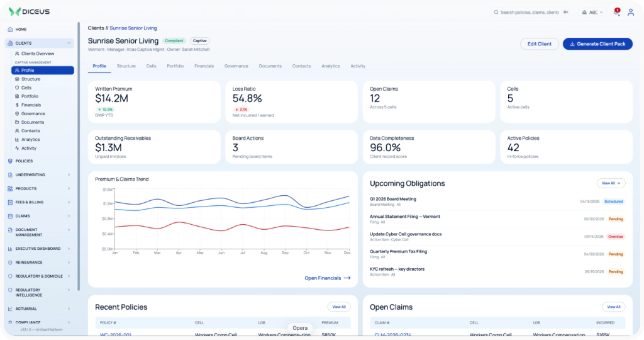Click View All in Open Claims
Image resolution: width=644 pixels, height=340 pixels.
tap(614, 307)
